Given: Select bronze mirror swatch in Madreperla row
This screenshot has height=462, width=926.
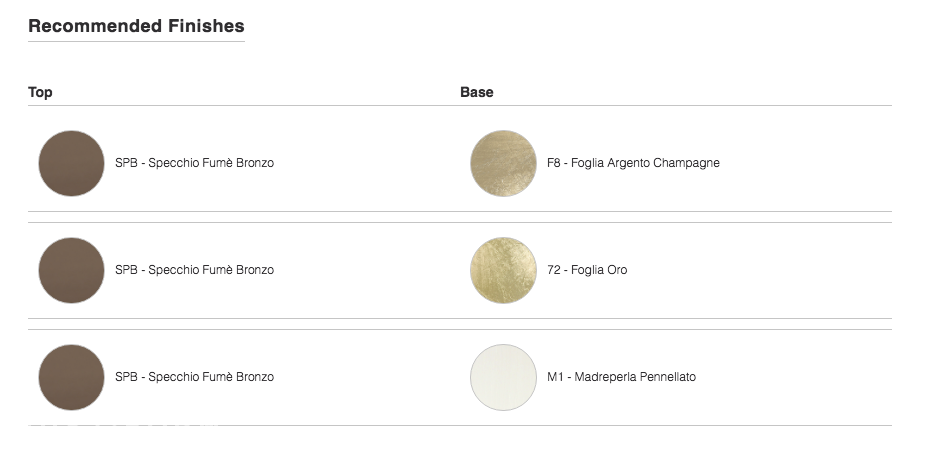Looking at the screenshot, I should 71,378.
